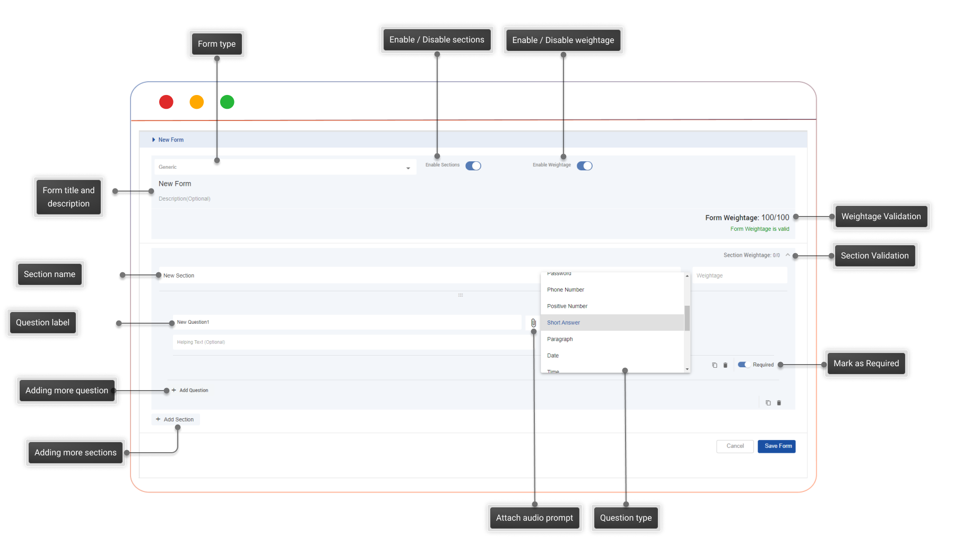Delete the section with the bottom trash icon
The height and width of the screenshot is (544, 980).
(x=779, y=403)
